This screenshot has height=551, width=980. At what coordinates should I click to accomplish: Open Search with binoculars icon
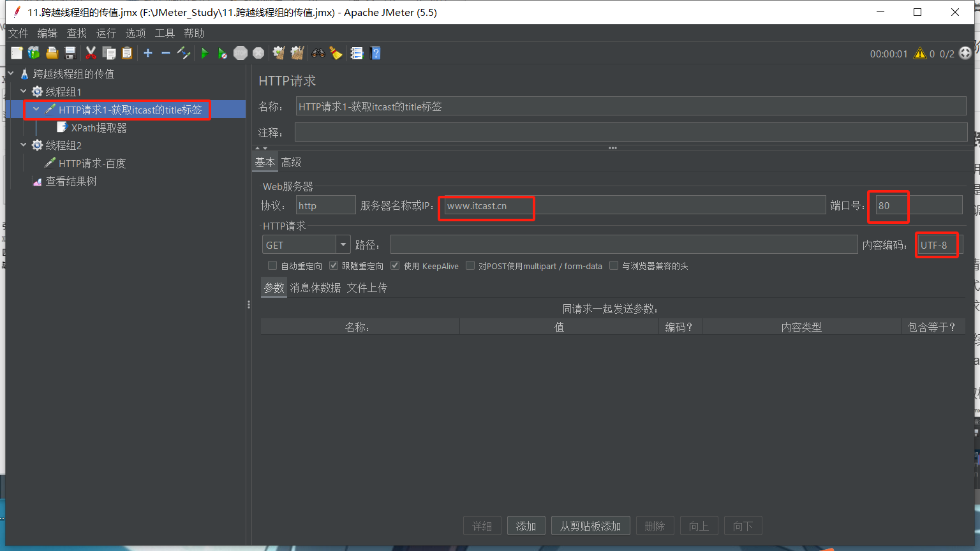coord(318,53)
